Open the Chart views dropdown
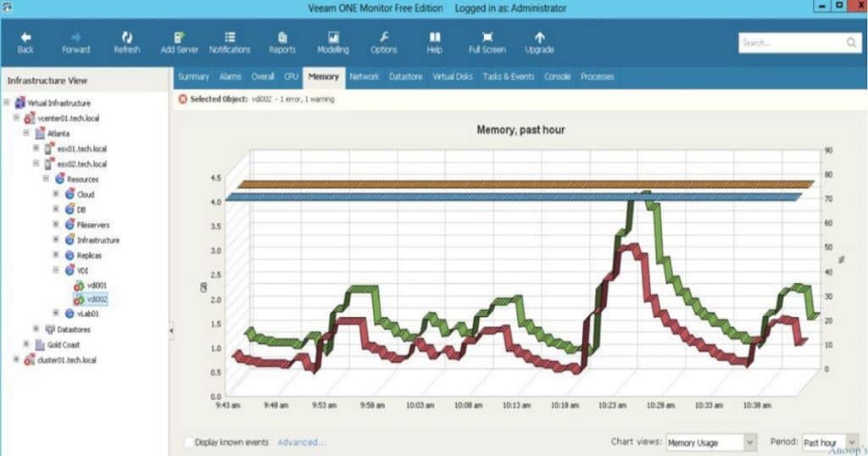 (x=749, y=442)
